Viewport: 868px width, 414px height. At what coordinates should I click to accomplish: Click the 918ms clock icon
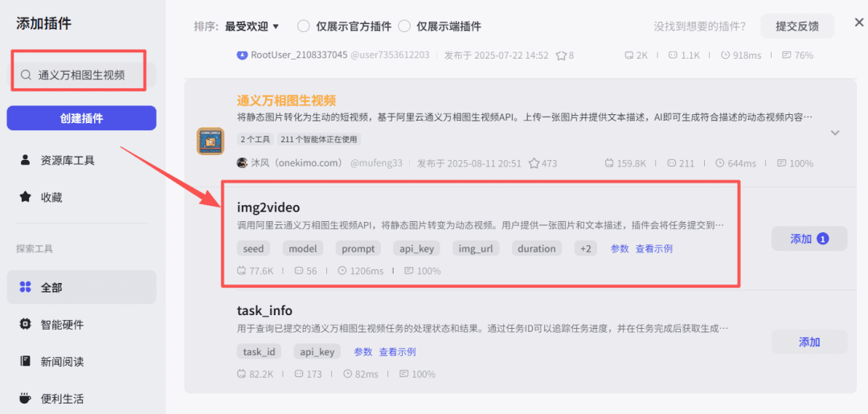tap(725, 55)
